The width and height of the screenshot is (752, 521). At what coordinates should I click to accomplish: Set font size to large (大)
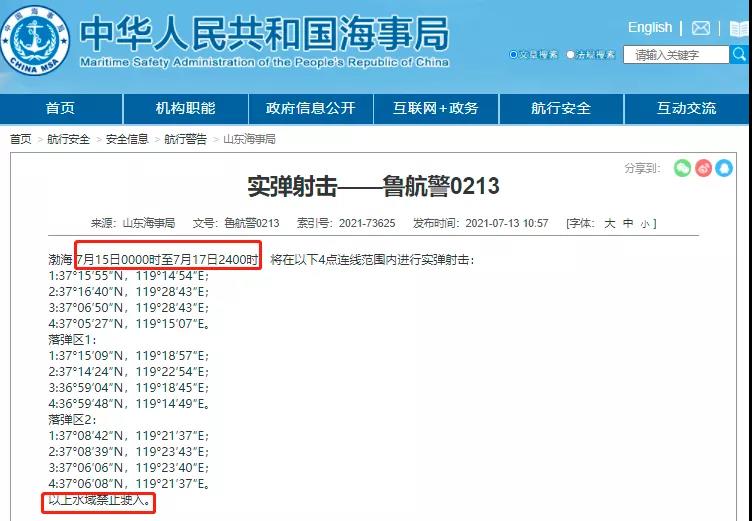pyautogui.click(x=608, y=223)
